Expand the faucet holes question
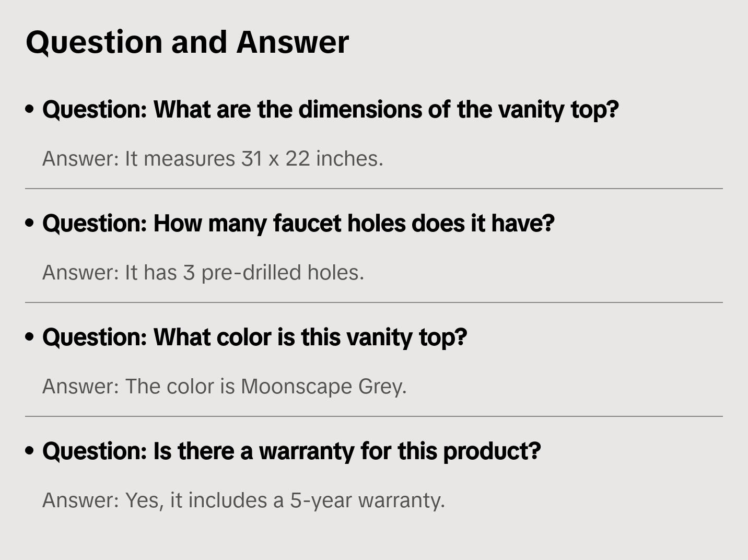748x560 pixels. click(x=298, y=224)
